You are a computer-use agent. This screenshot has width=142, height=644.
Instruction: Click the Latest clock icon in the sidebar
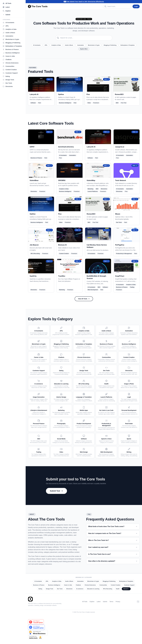tap(3, 7)
